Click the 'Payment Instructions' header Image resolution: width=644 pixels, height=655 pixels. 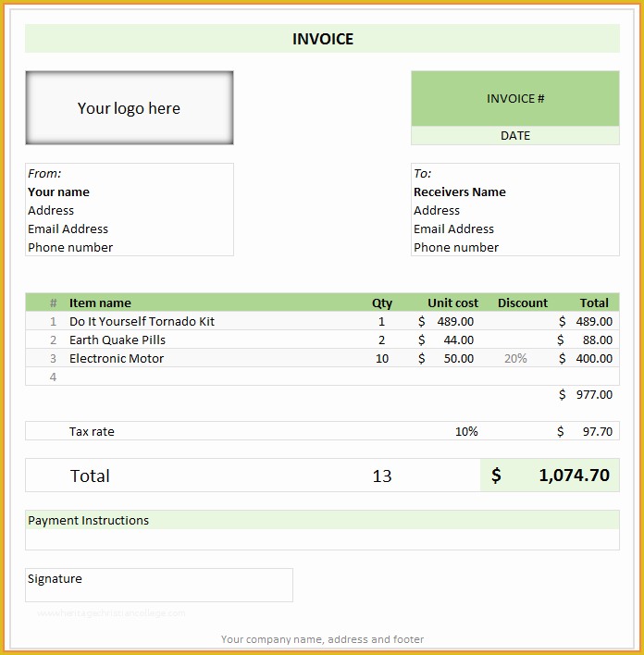[x=322, y=520]
